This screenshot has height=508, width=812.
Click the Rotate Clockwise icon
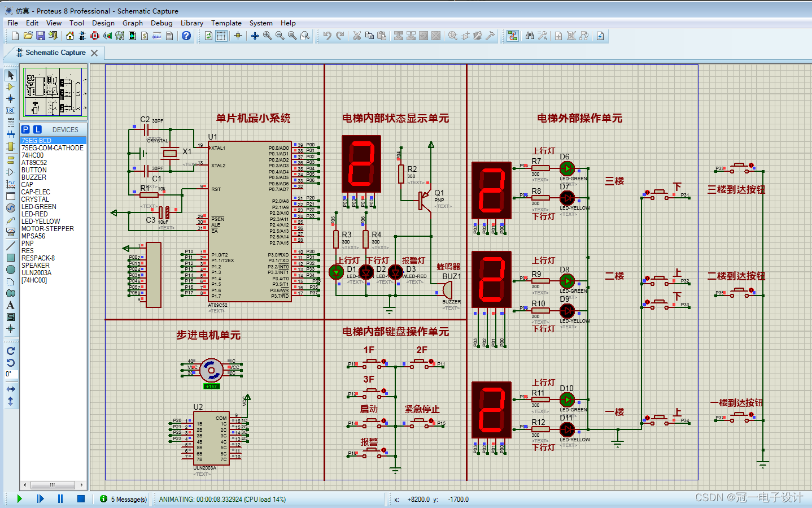click(11, 351)
